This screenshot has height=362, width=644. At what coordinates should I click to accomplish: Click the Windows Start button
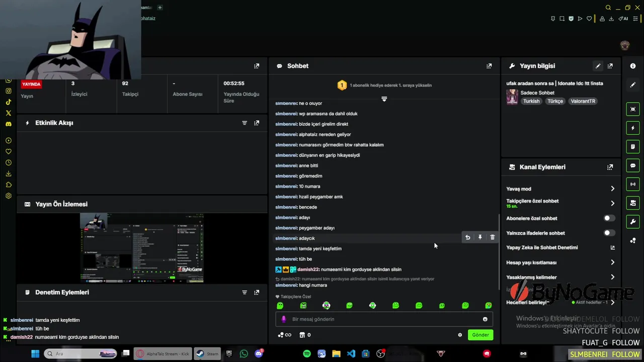click(x=35, y=353)
